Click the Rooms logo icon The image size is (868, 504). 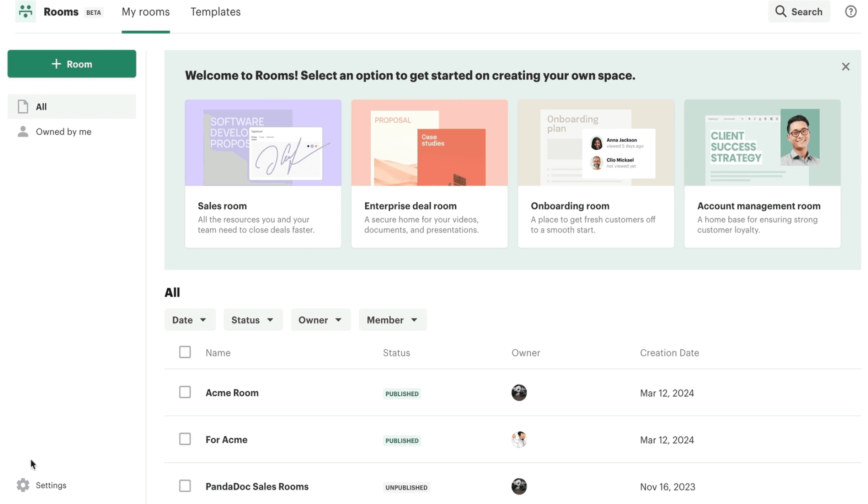pyautogui.click(x=25, y=11)
